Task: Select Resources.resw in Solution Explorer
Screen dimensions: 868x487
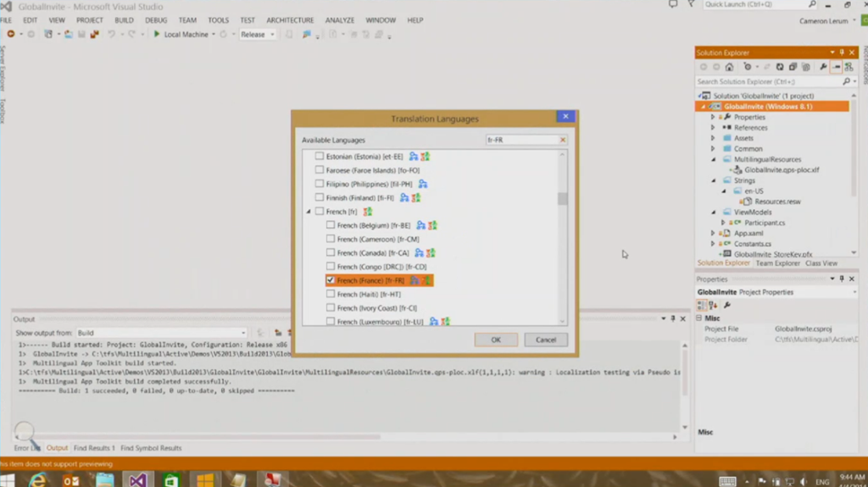Action: (x=777, y=202)
